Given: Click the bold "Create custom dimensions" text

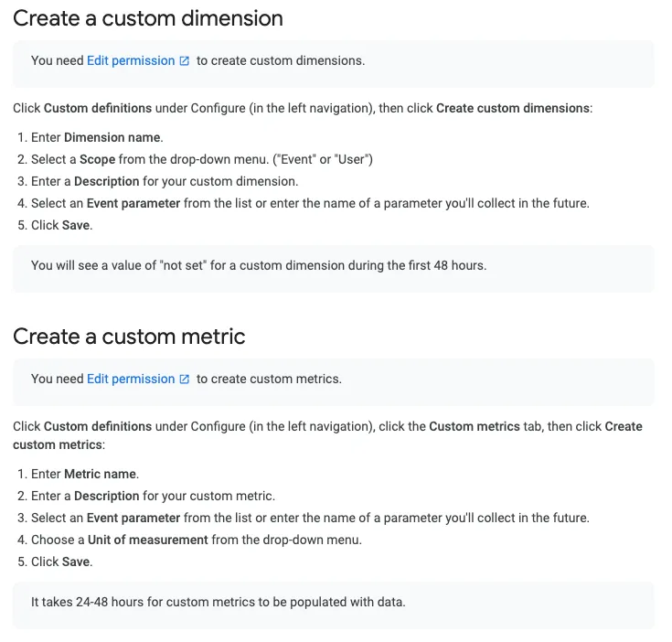Looking at the screenshot, I should tap(513, 108).
